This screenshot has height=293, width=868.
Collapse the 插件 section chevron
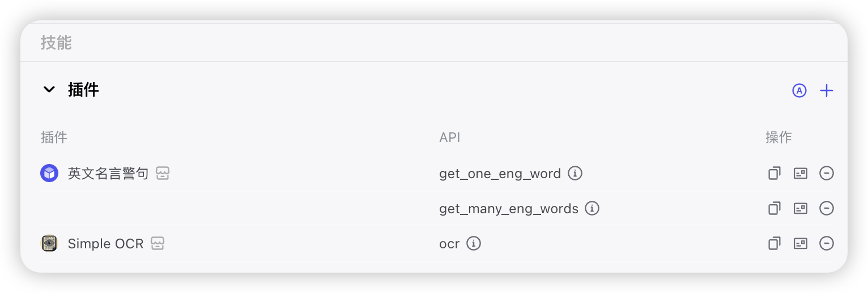coord(49,89)
